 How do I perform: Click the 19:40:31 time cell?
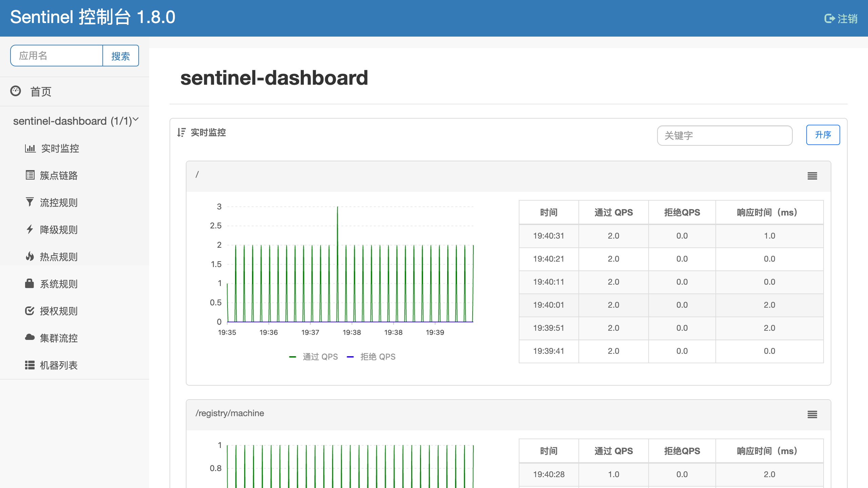click(x=549, y=236)
